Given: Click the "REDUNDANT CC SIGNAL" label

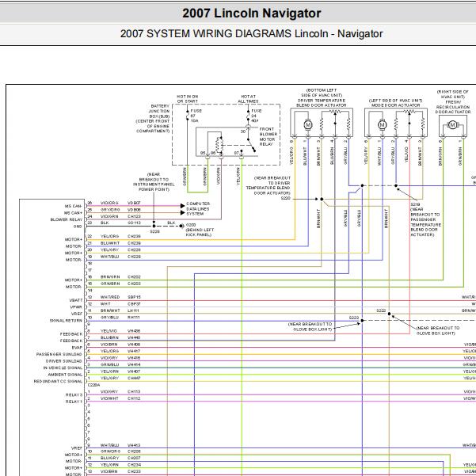Looking at the screenshot, I should (x=58, y=381).
